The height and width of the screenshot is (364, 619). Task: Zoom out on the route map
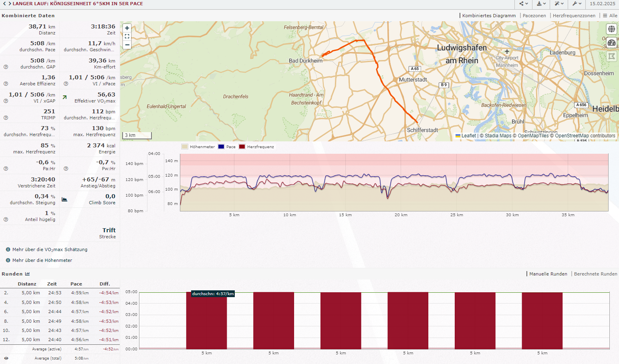pos(127,45)
